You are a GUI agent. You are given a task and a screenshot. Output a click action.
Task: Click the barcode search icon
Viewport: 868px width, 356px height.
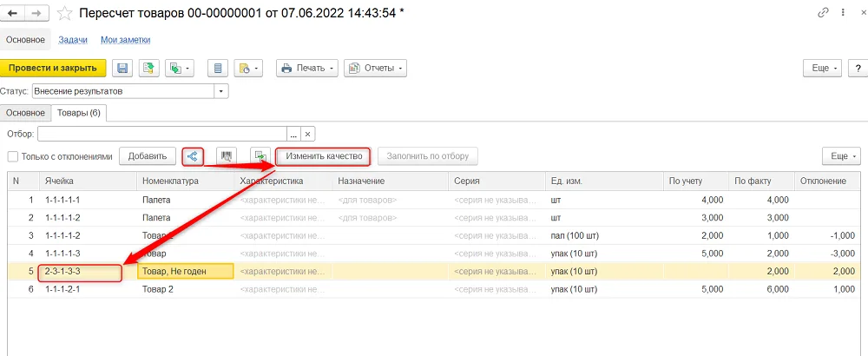226,156
